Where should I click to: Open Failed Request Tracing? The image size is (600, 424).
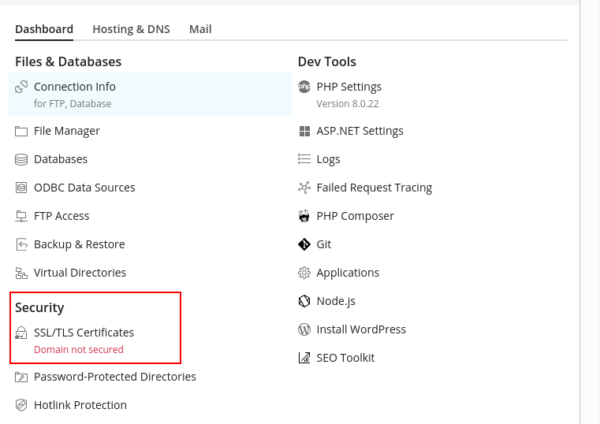[x=374, y=187]
